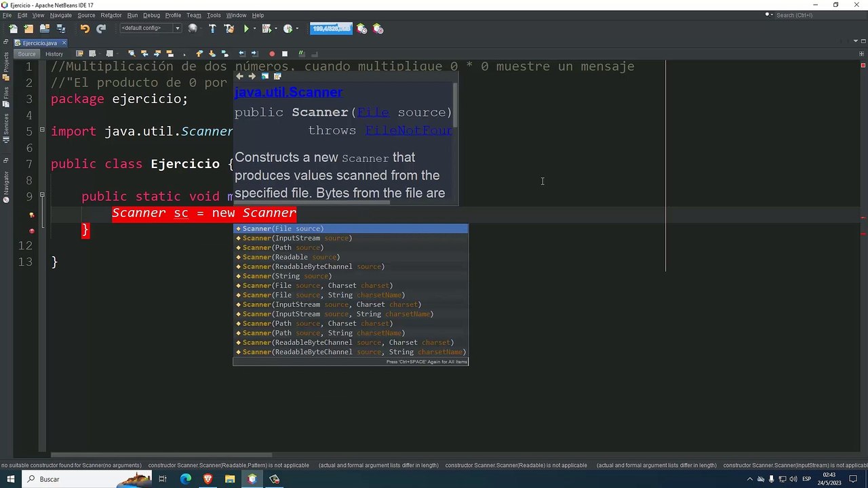868x488 pixels.
Task: Click the Redo arrow icon
Action: tap(101, 28)
